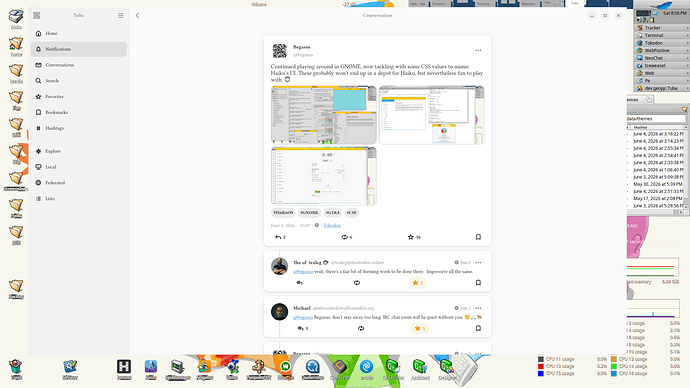Open Tracker entry in Deskbar
690x388 pixels.
[662, 28]
